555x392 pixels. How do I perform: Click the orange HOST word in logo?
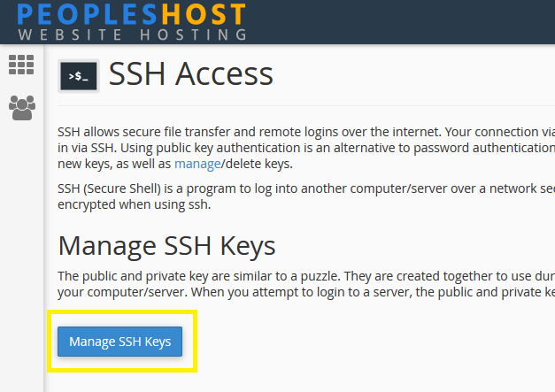click(204, 14)
